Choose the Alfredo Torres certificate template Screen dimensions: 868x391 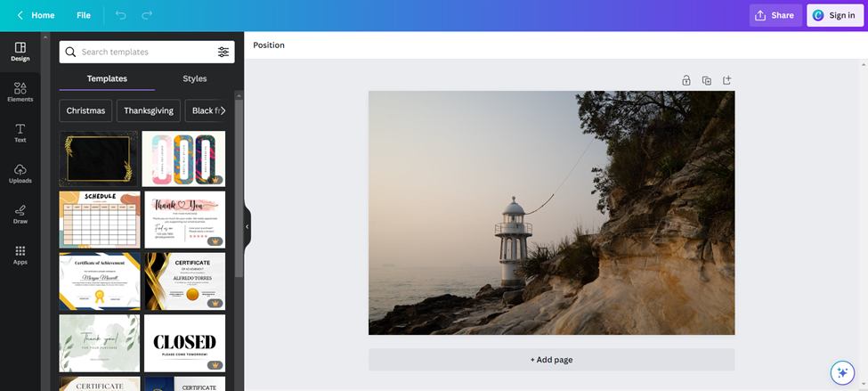pyautogui.click(x=185, y=281)
